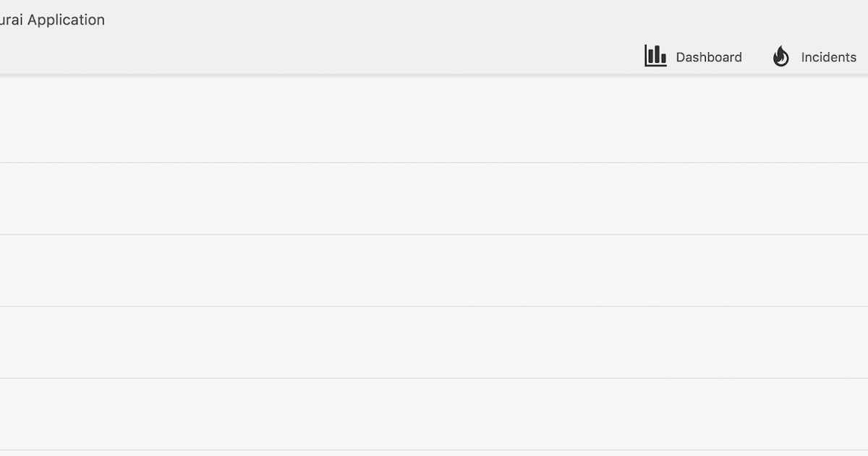Select the fifth empty list row

click(x=434, y=413)
